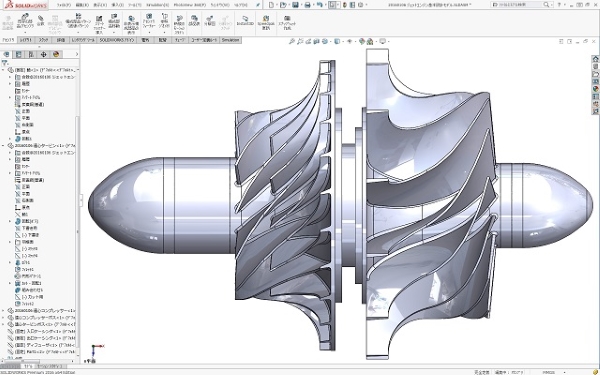Screen dimensions: 600x375
Task: Click the Save icon
Action: tap(295, 5)
